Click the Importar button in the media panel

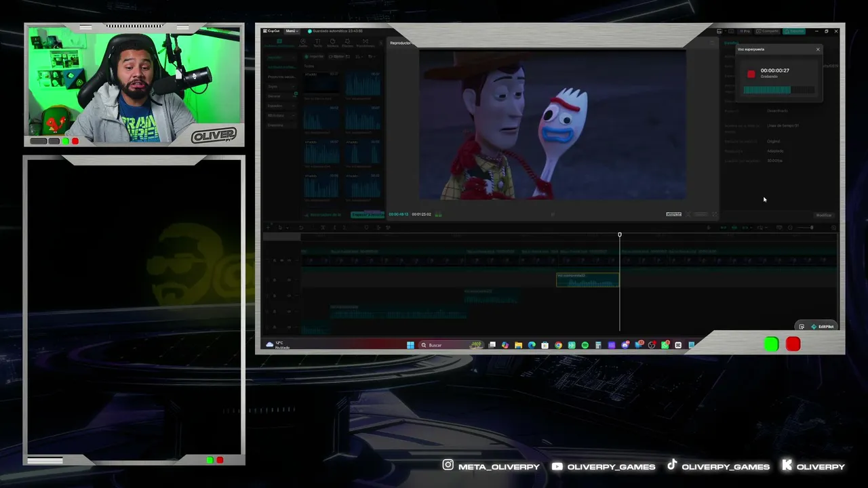pos(315,57)
